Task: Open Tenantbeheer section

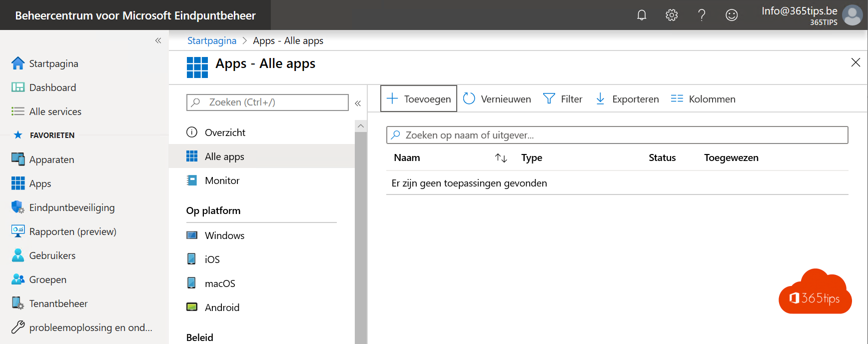Action: (x=58, y=303)
